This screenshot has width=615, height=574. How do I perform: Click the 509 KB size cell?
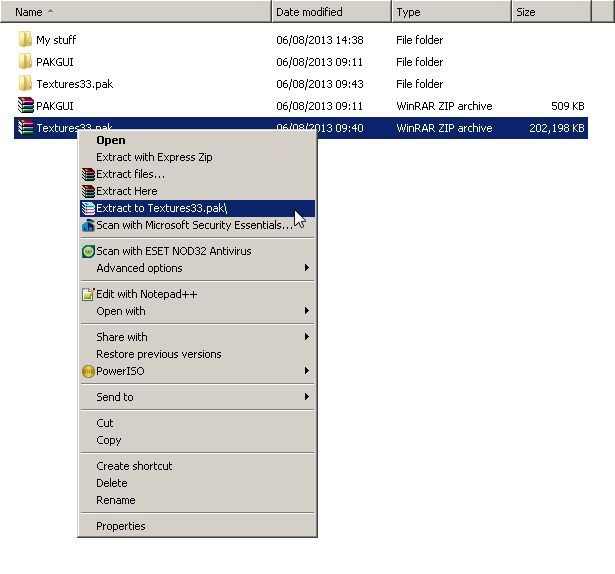(568, 106)
